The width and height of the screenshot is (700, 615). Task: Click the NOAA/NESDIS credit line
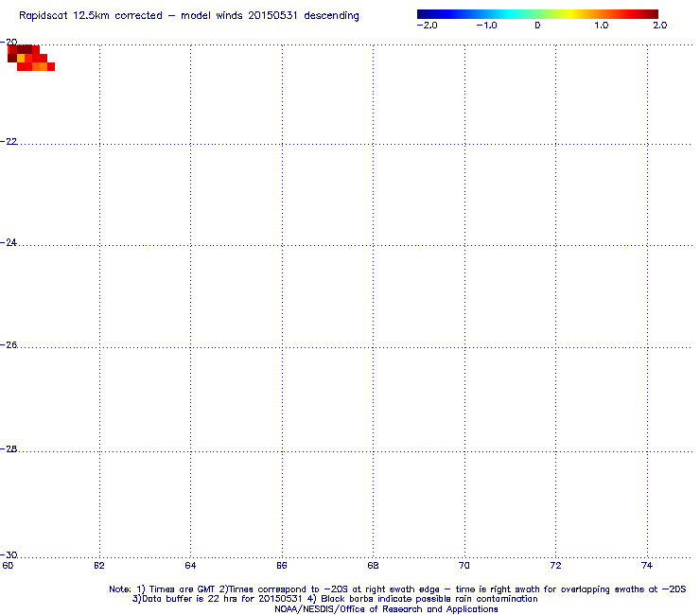click(386, 609)
